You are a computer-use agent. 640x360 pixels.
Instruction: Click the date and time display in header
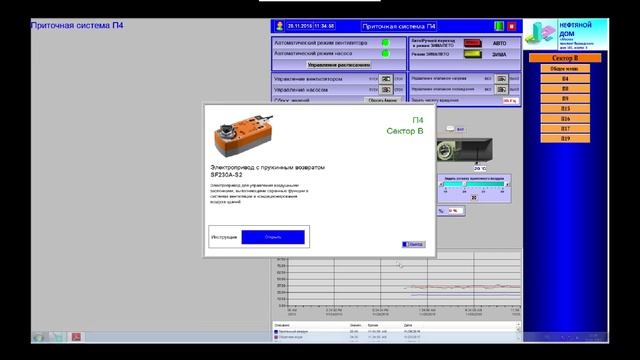point(311,26)
